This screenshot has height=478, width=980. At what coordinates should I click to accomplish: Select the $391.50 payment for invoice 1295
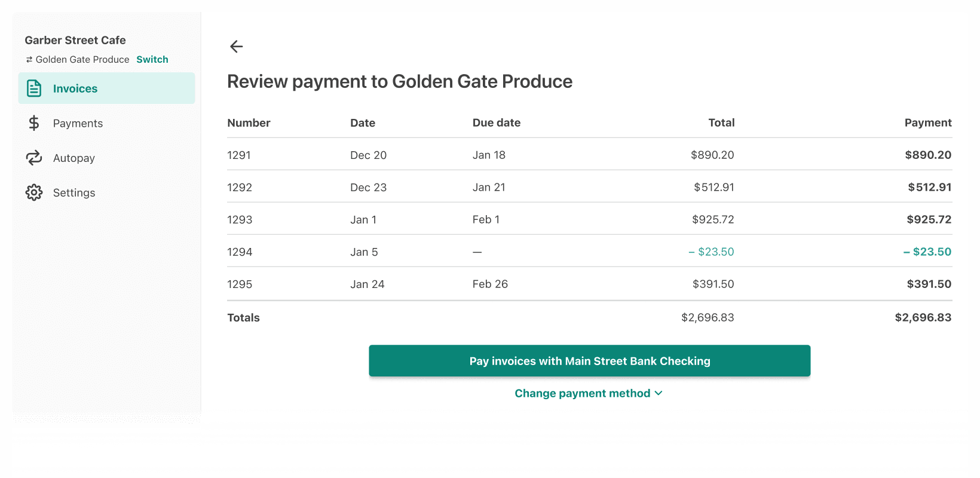[929, 284]
